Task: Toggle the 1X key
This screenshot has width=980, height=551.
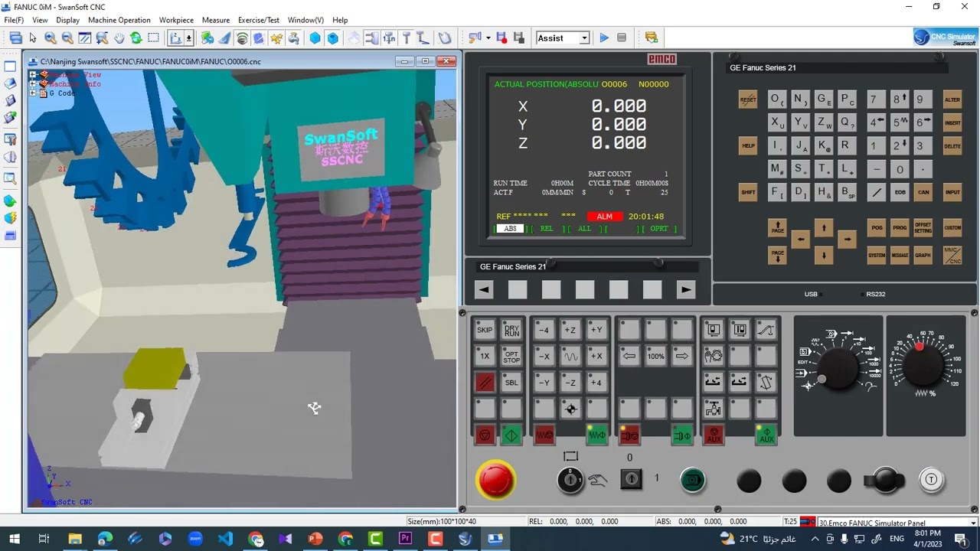Action: pos(485,357)
